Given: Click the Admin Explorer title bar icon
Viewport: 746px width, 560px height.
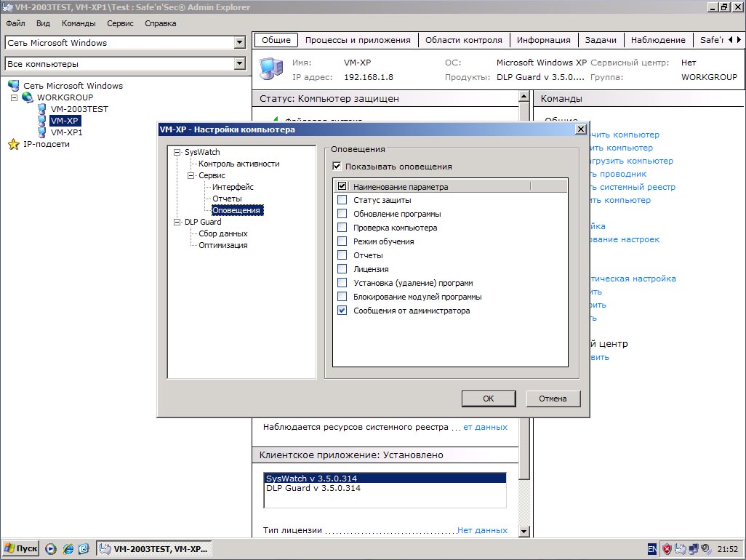Looking at the screenshot, I should coord(7,7).
